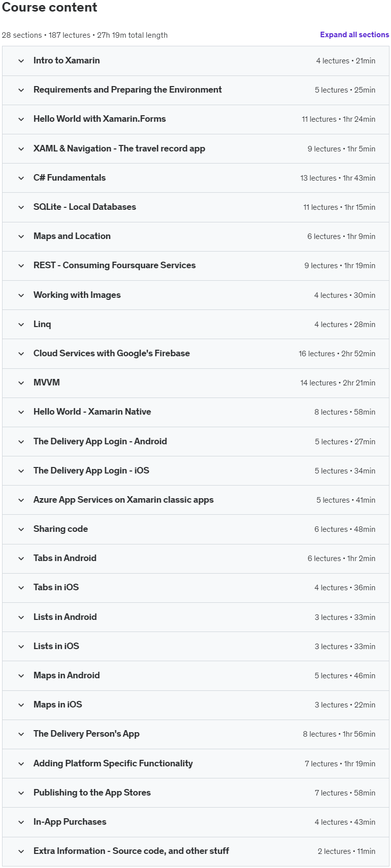391x868 pixels.
Task: Click the '5 lectures • 25min' text
Action: click(345, 90)
